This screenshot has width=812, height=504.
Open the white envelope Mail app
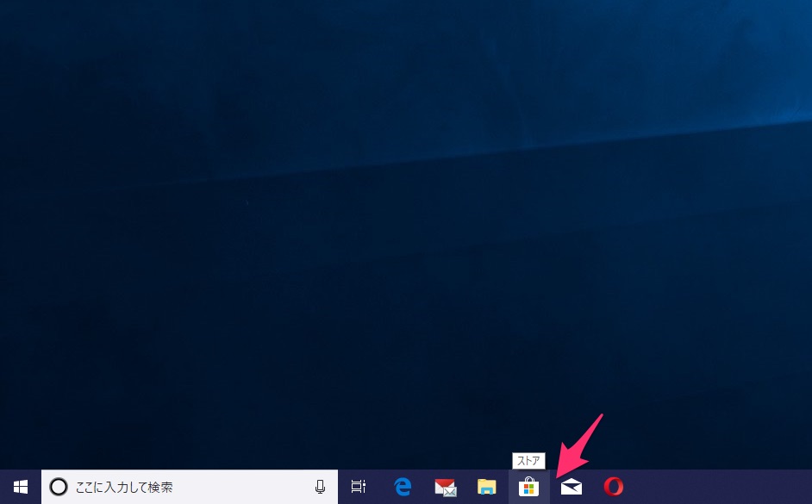(572, 487)
